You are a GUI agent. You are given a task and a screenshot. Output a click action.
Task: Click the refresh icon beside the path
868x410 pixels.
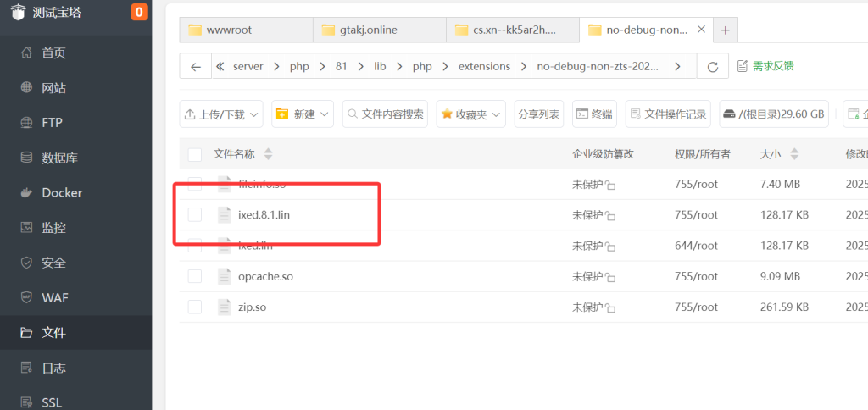712,67
